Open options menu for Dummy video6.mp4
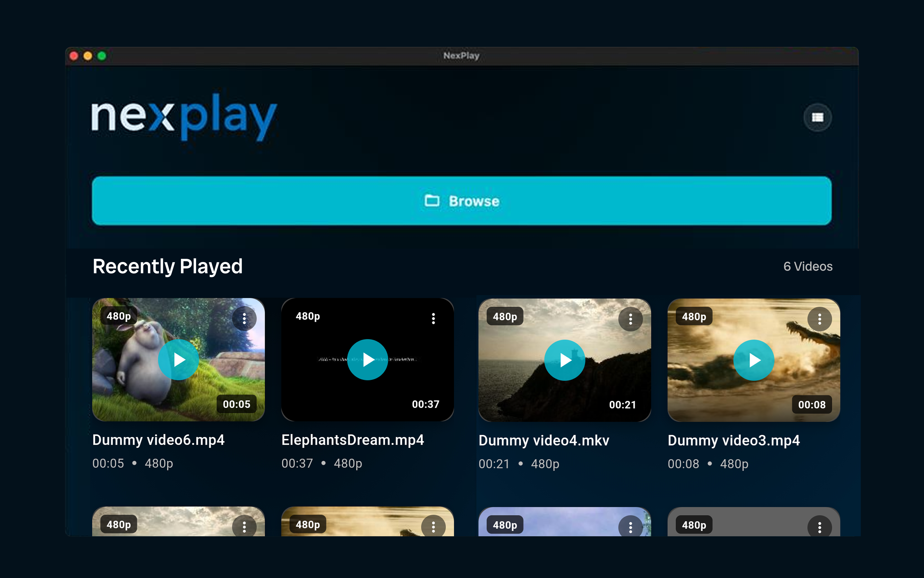 pos(244,319)
